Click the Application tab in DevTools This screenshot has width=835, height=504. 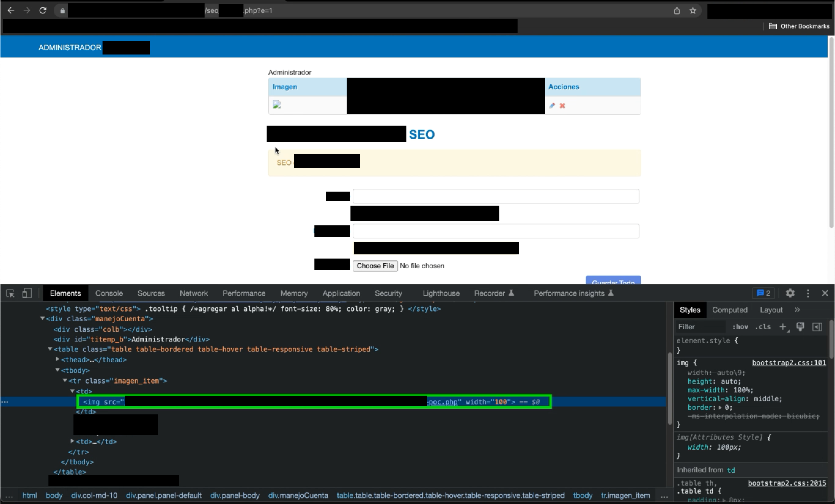pos(341,293)
